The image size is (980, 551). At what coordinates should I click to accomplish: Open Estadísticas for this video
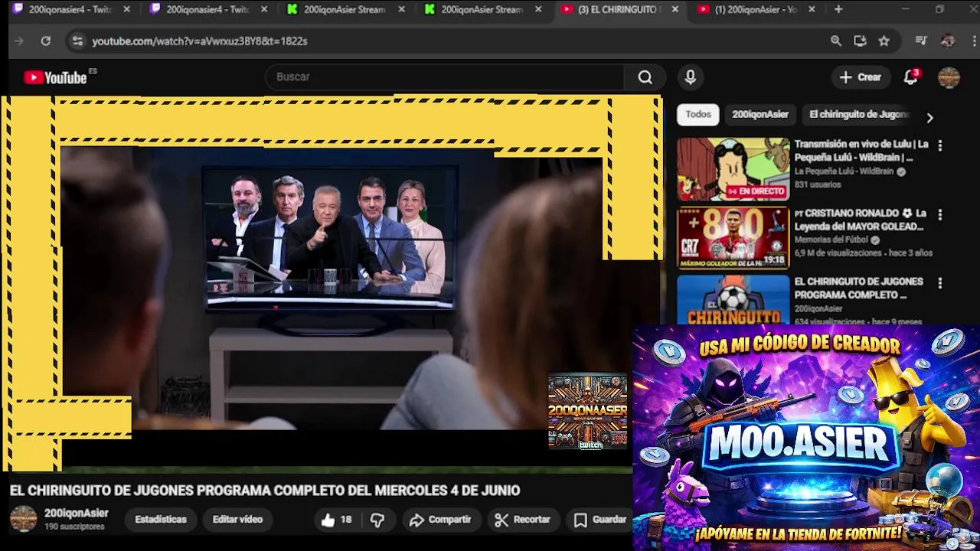click(161, 520)
